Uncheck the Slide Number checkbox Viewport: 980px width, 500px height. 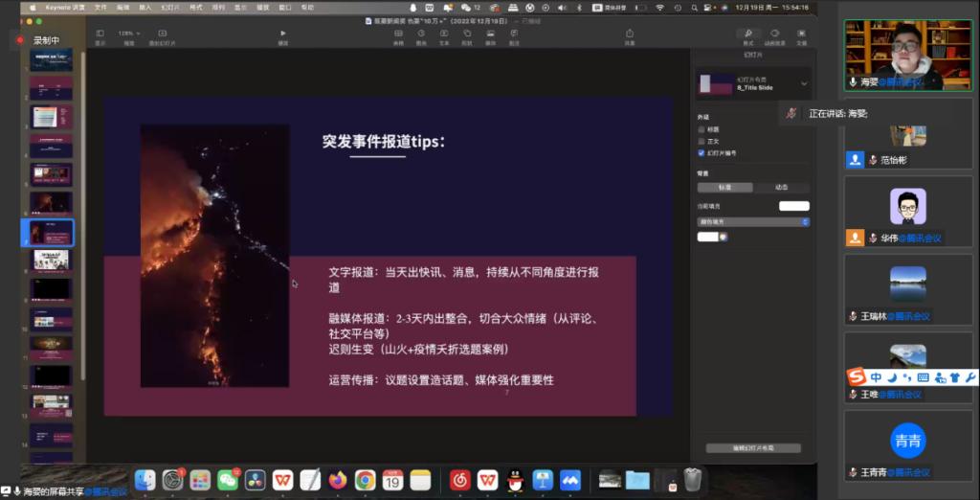coord(702,153)
